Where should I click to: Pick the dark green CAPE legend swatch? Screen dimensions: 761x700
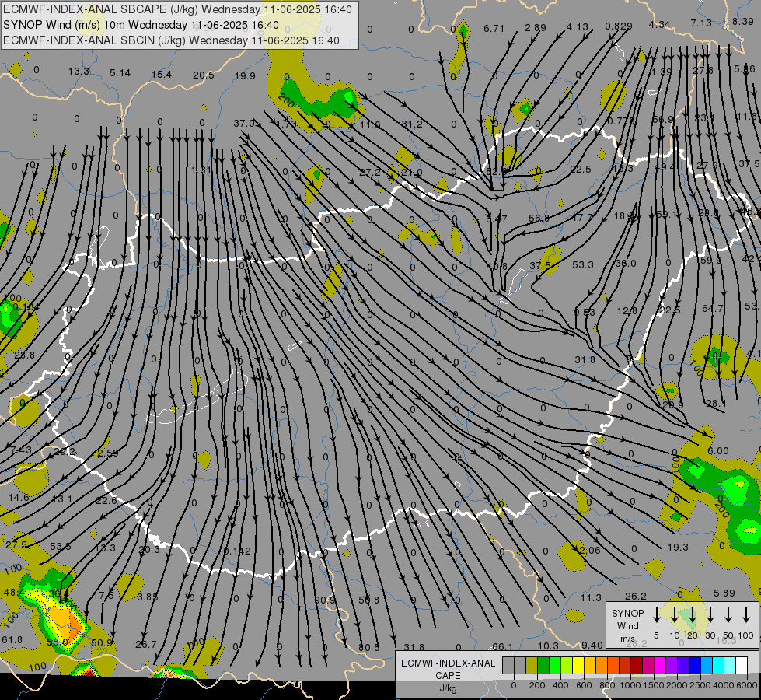[543, 665]
